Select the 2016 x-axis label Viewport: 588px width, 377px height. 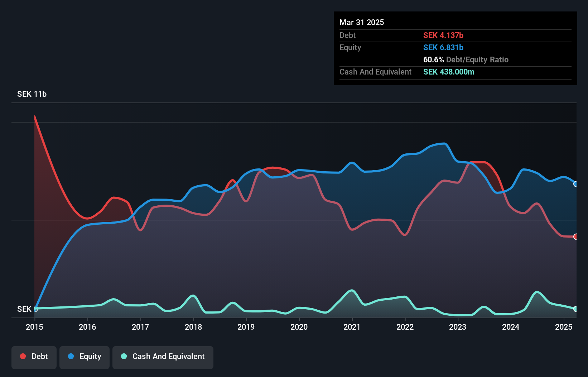click(x=87, y=327)
